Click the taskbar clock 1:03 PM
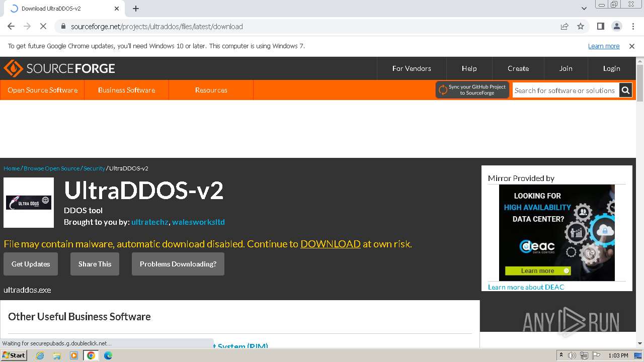This screenshot has width=644, height=362. (x=618, y=355)
